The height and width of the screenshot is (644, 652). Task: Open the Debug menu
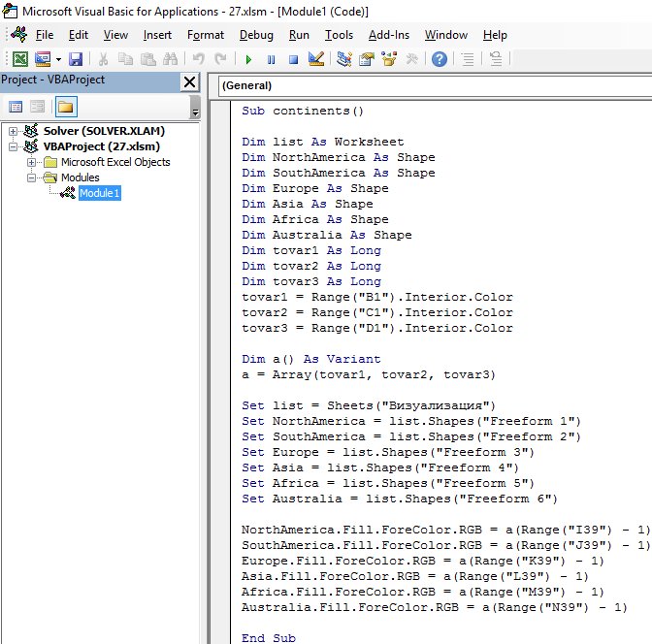(x=256, y=35)
